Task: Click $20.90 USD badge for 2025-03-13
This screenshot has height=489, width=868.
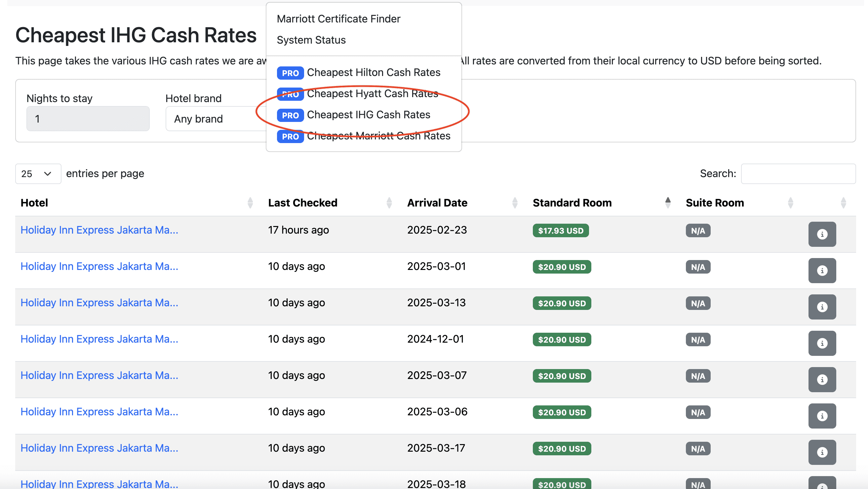Action: 562,303
